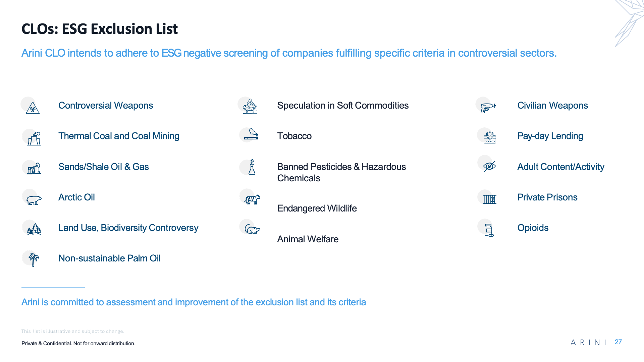Select the palm tree icon
Image resolution: width=644 pixels, height=362 pixels.
[34, 260]
